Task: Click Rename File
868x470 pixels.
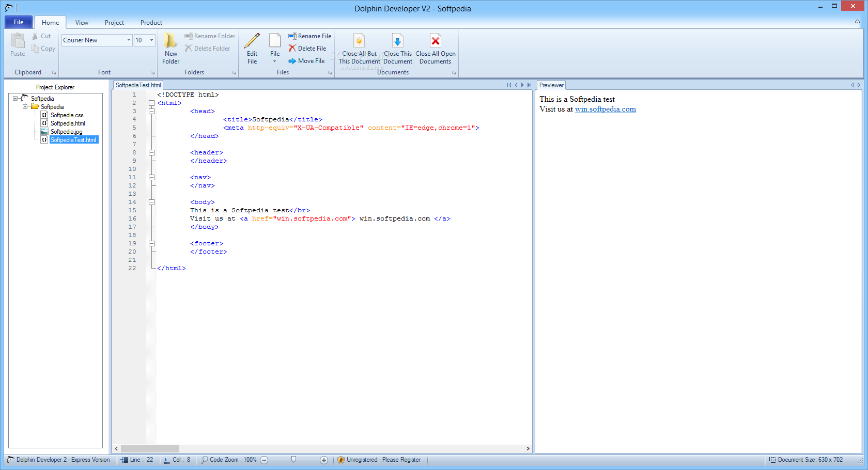Action: (310, 36)
